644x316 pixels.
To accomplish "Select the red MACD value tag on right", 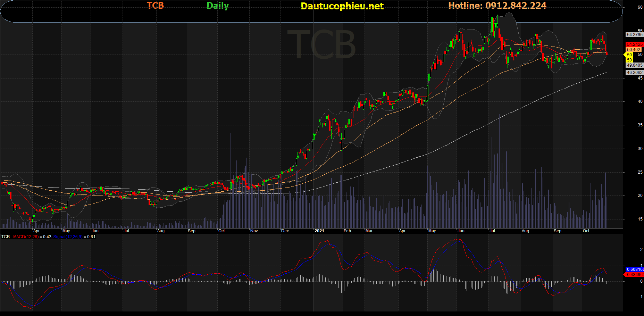I will [635, 275].
